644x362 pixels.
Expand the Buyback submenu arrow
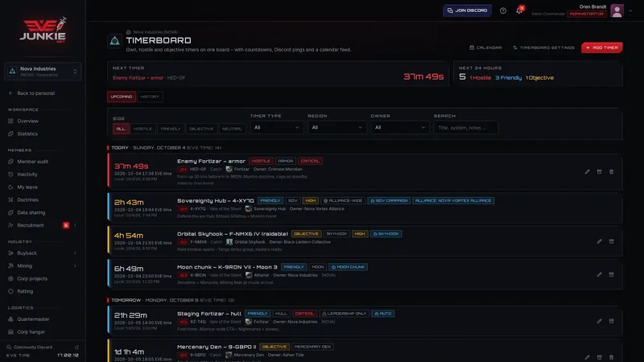pos(75,253)
